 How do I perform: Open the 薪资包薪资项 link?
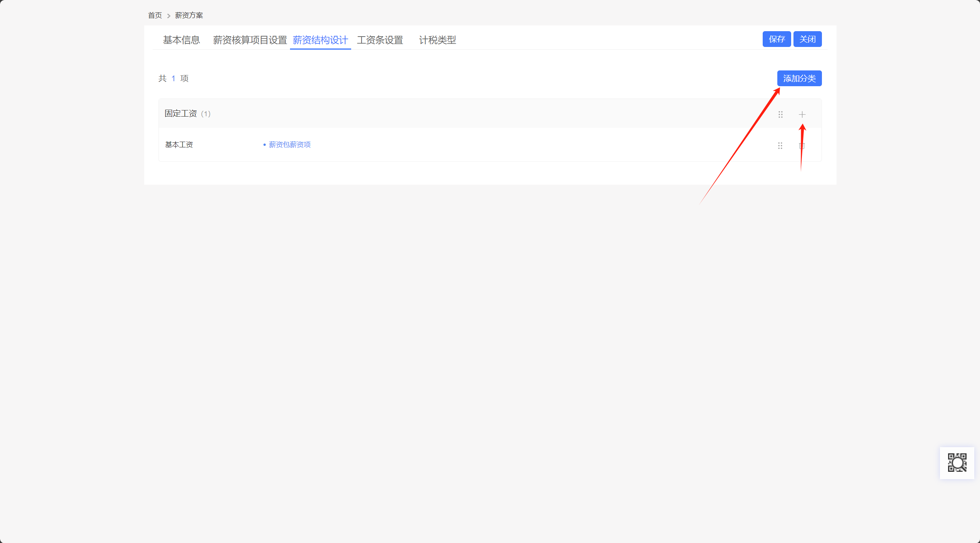(x=290, y=145)
